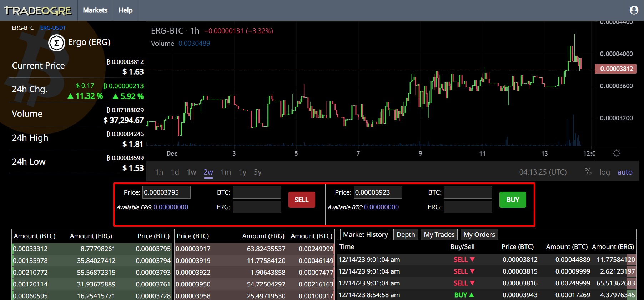
Task: Click Time column header in market history
Action: pos(347,247)
